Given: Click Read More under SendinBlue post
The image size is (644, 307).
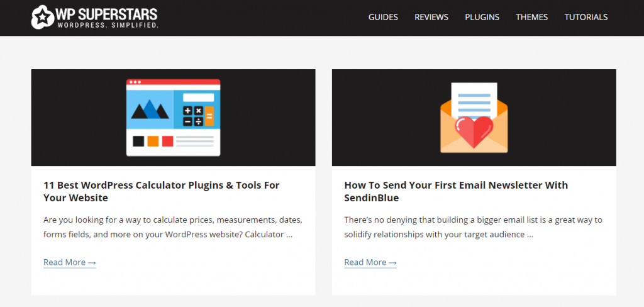Looking at the screenshot, I should 370,262.
